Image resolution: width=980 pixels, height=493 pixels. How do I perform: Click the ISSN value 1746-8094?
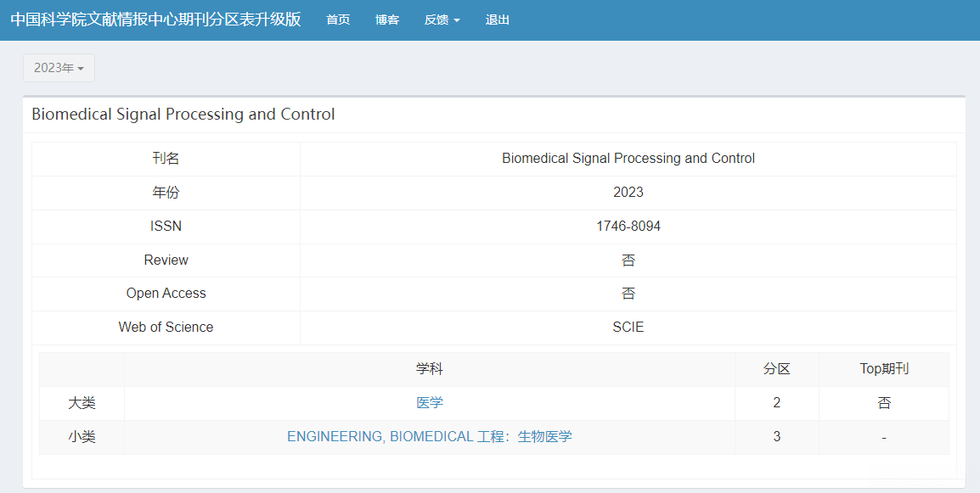click(x=628, y=227)
